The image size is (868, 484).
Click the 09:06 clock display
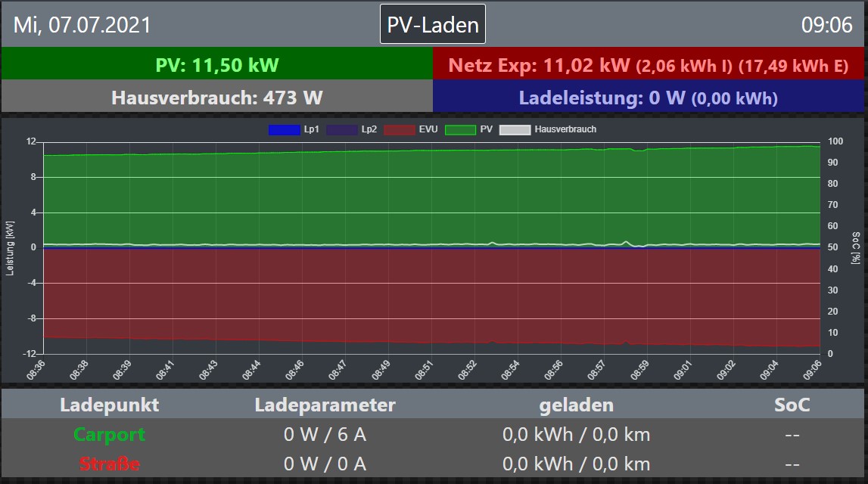point(826,25)
